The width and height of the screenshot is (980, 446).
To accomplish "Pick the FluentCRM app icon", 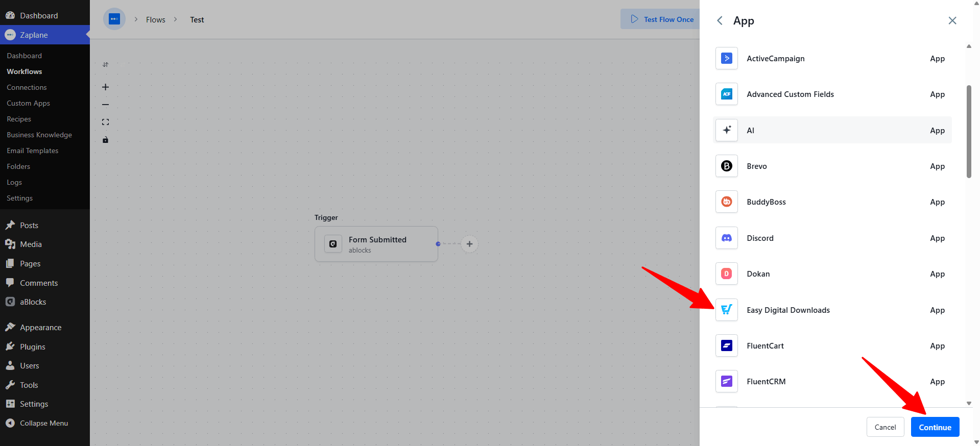I will 727,382.
